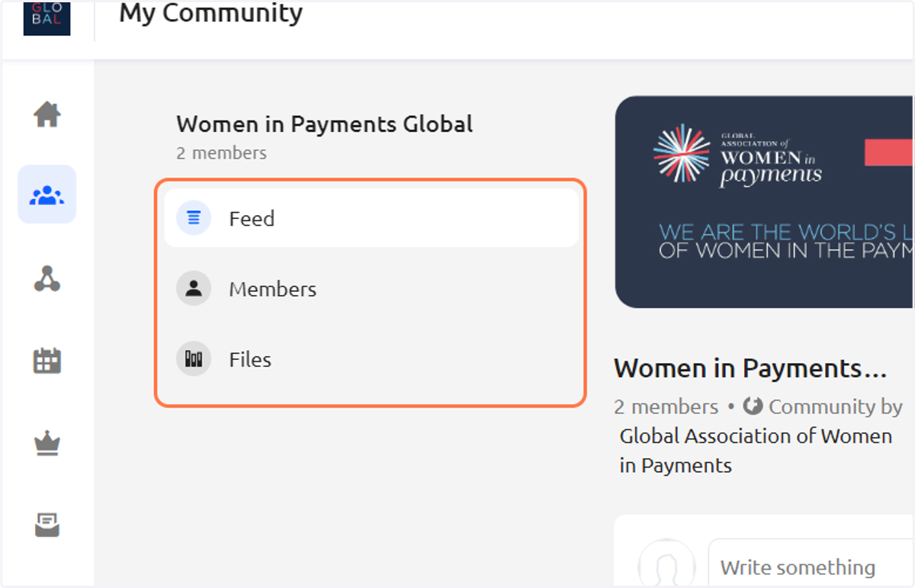Image resolution: width=915 pixels, height=588 pixels.
Task: Click the Women in Payments… community title
Action: tap(750, 368)
